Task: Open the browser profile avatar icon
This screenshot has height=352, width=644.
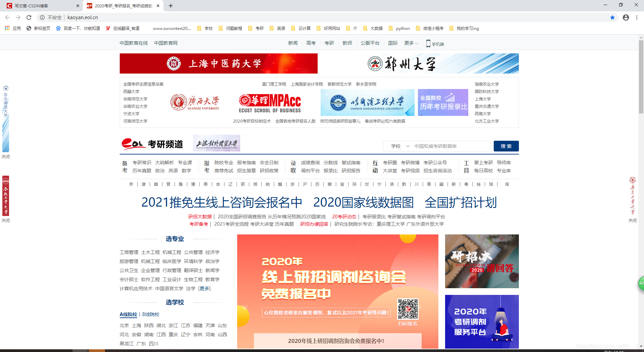Action: [626, 17]
